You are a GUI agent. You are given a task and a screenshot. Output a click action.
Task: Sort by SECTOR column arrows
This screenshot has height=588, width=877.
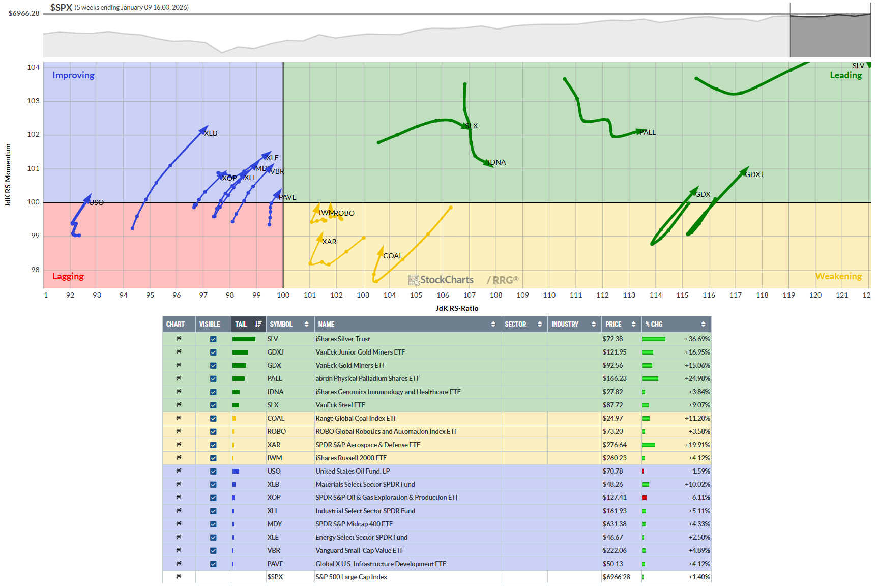pos(540,324)
